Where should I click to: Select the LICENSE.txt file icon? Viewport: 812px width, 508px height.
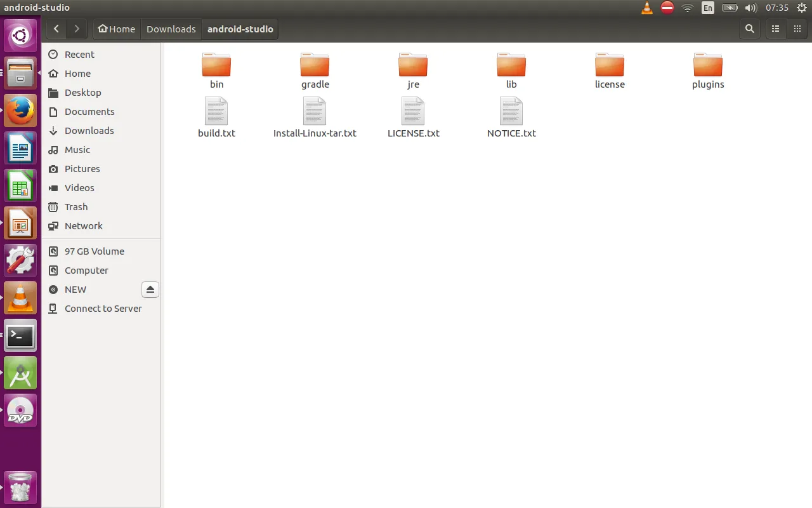click(x=413, y=111)
